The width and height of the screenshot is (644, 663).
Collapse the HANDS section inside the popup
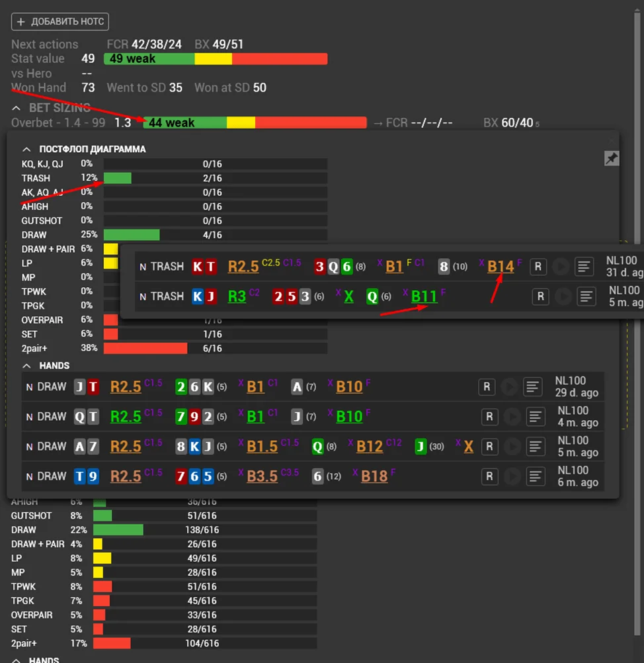pyautogui.click(x=27, y=365)
